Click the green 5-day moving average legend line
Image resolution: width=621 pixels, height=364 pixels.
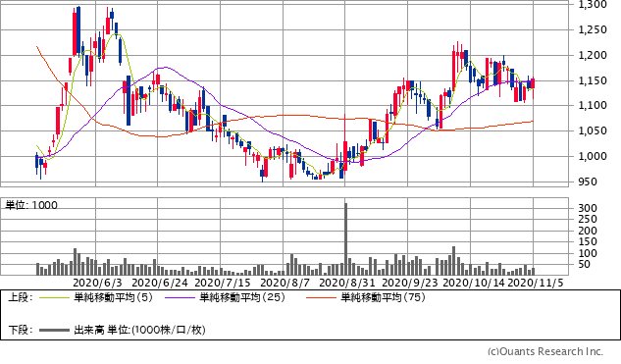click(x=55, y=298)
